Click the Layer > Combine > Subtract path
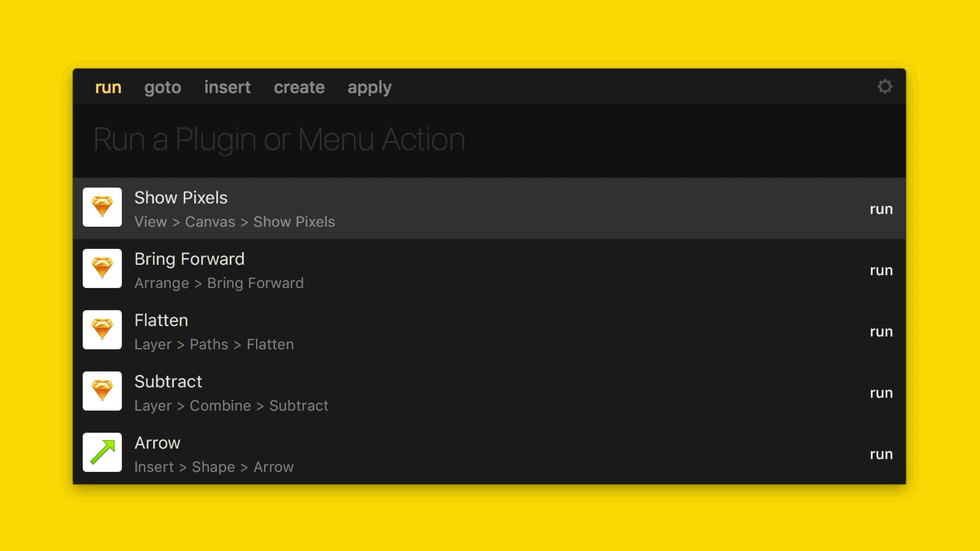980x551 pixels. coord(232,406)
